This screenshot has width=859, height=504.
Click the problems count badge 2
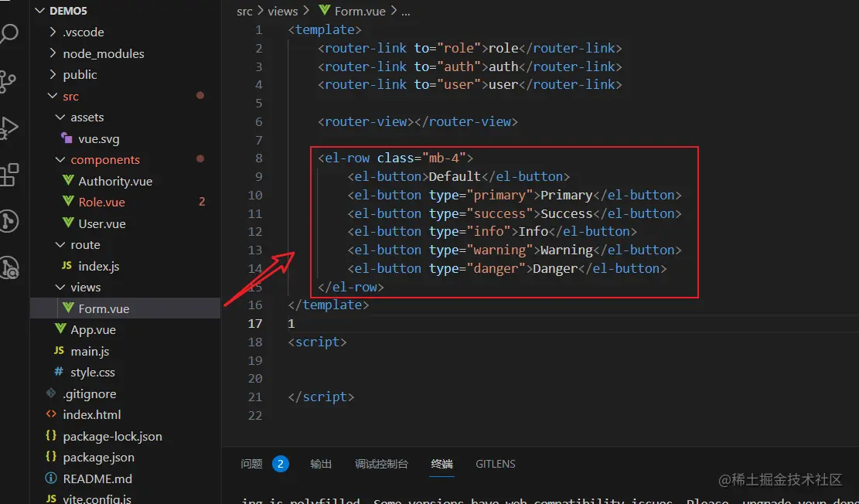point(281,464)
